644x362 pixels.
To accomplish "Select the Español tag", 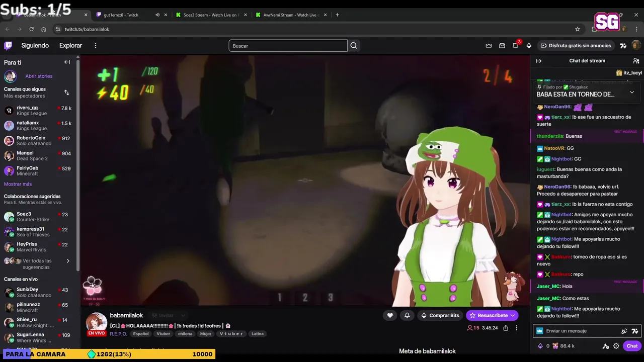I will 141,334.
